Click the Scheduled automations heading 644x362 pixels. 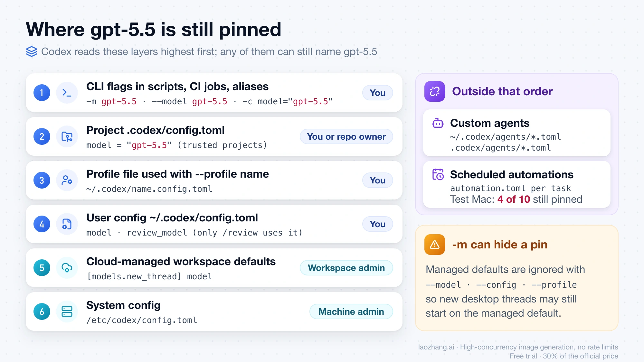512,175
